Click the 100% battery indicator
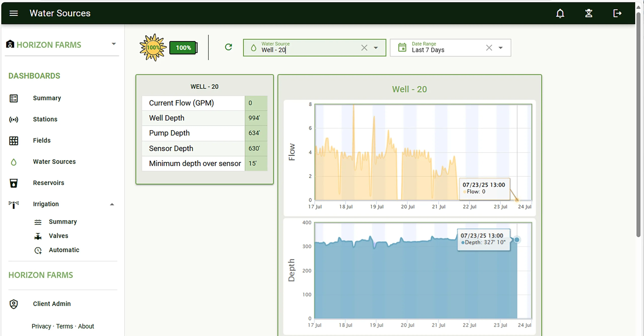Image resolution: width=644 pixels, height=336 pixels. coord(183,48)
